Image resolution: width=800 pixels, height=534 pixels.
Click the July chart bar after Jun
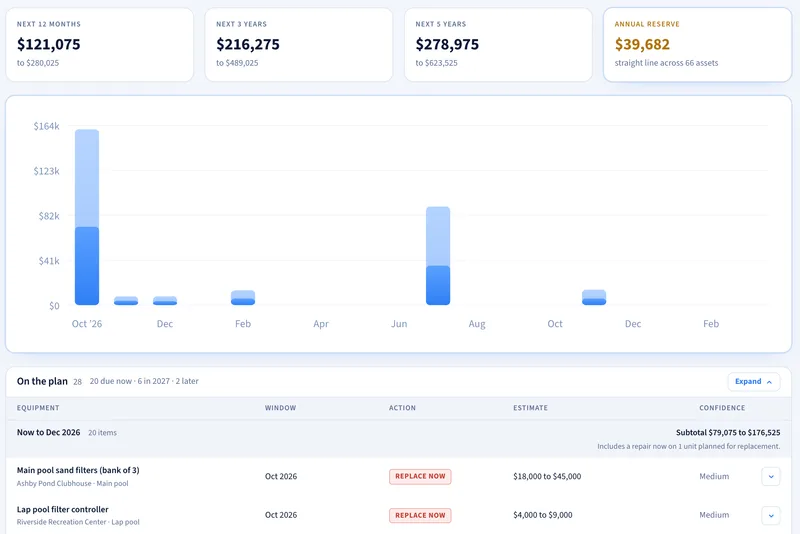tap(438, 256)
